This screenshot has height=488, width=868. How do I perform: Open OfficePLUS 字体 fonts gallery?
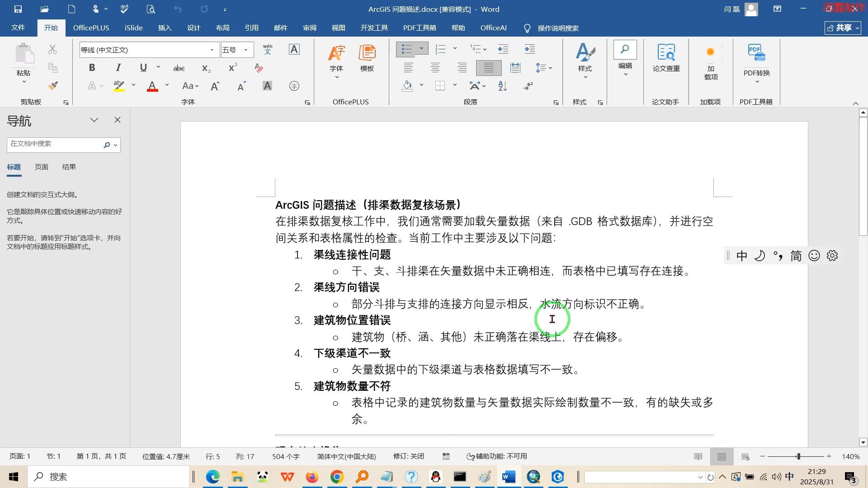point(336,61)
